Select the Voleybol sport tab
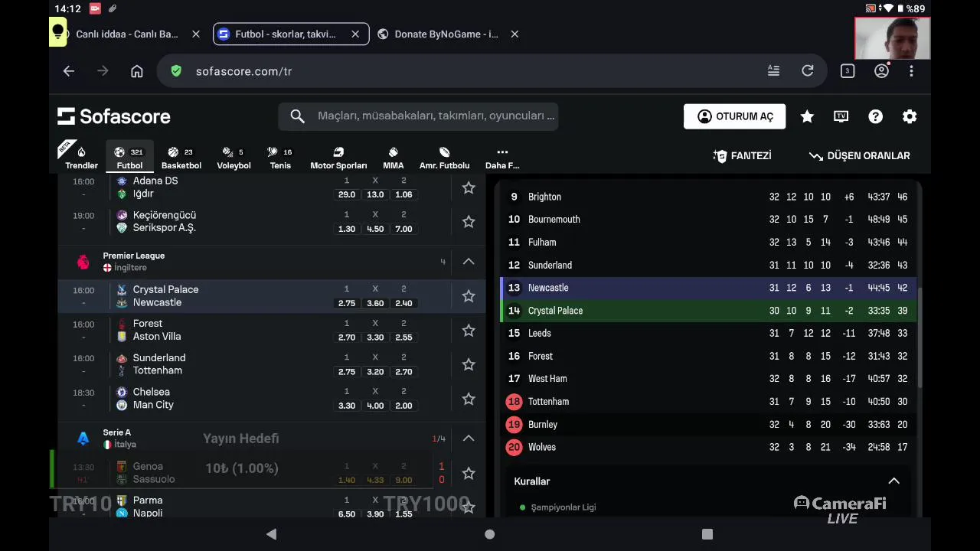Image resolution: width=980 pixels, height=551 pixels. click(x=234, y=158)
